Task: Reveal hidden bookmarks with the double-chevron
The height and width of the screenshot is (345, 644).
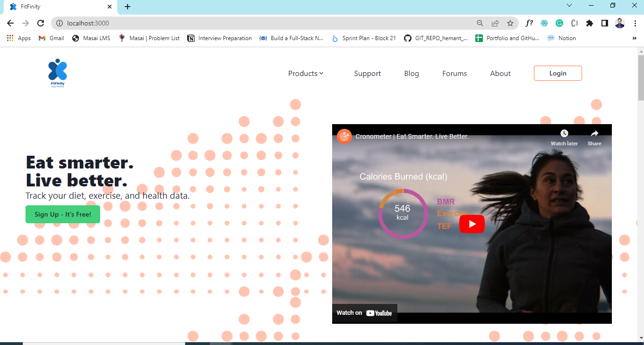Action: tap(634, 38)
